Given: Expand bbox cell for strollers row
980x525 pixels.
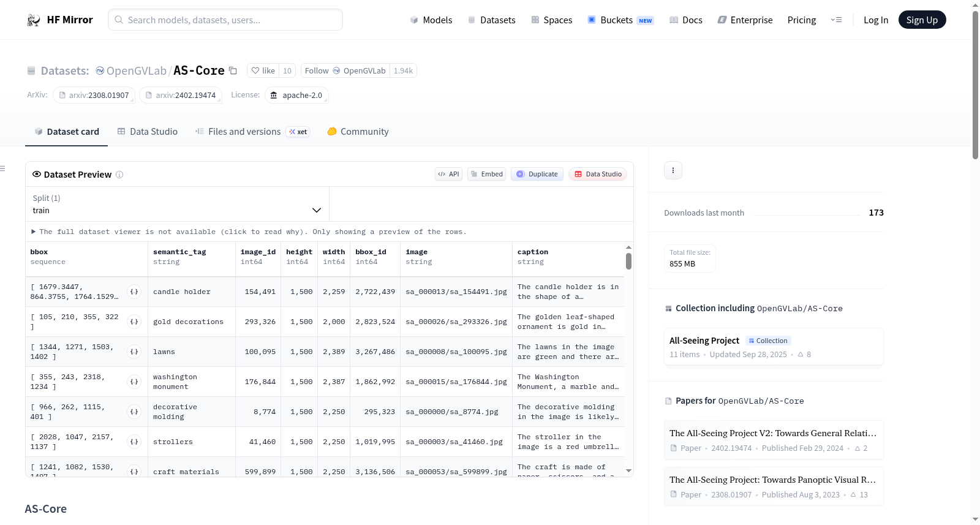Looking at the screenshot, I should pyautogui.click(x=134, y=442).
